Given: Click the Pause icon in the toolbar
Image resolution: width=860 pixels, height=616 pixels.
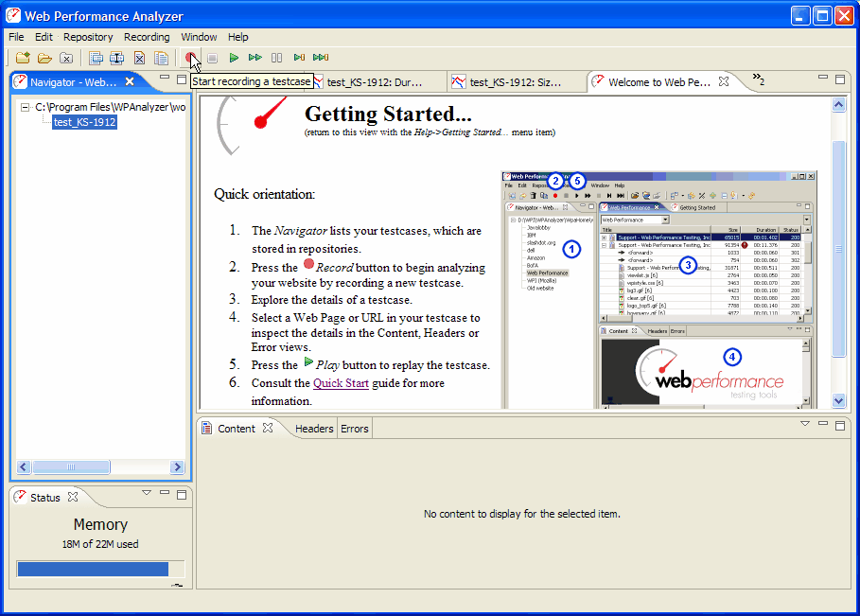Looking at the screenshot, I should click(x=277, y=59).
